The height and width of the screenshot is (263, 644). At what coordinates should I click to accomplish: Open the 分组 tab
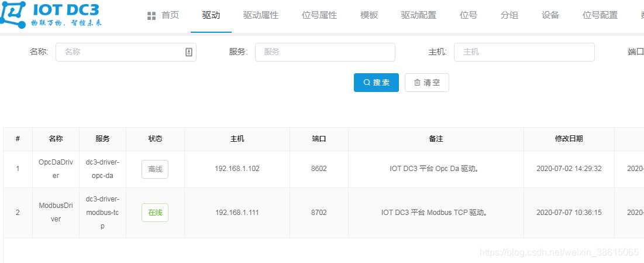coord(509,16)
